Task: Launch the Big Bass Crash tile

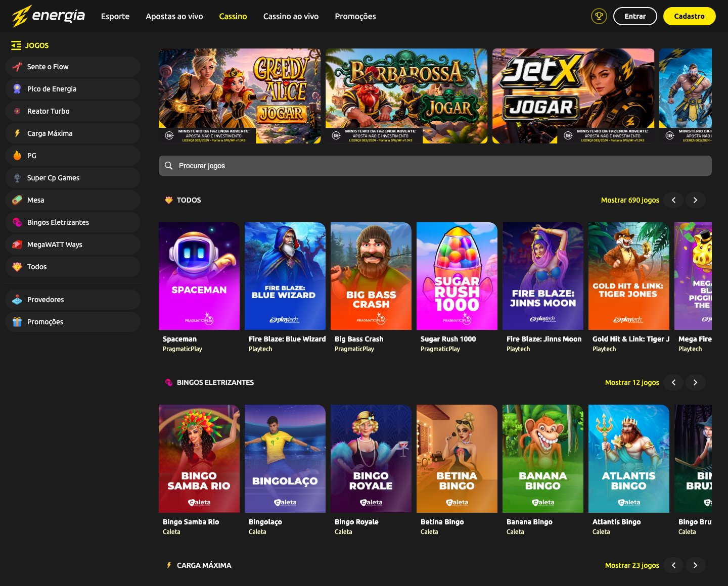Action: (371, 276)
